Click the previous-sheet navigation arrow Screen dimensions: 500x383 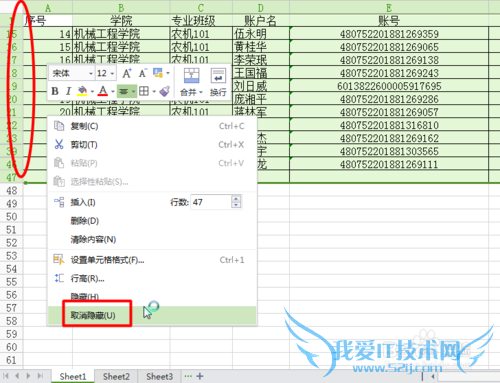(x=17, y=376)
